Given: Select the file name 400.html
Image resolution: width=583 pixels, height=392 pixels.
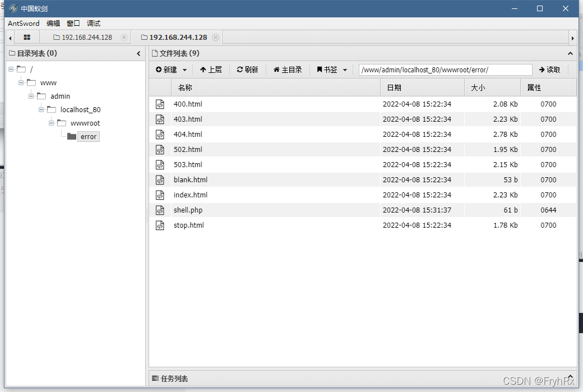Looking at the screenshot, I should [188, 104].
